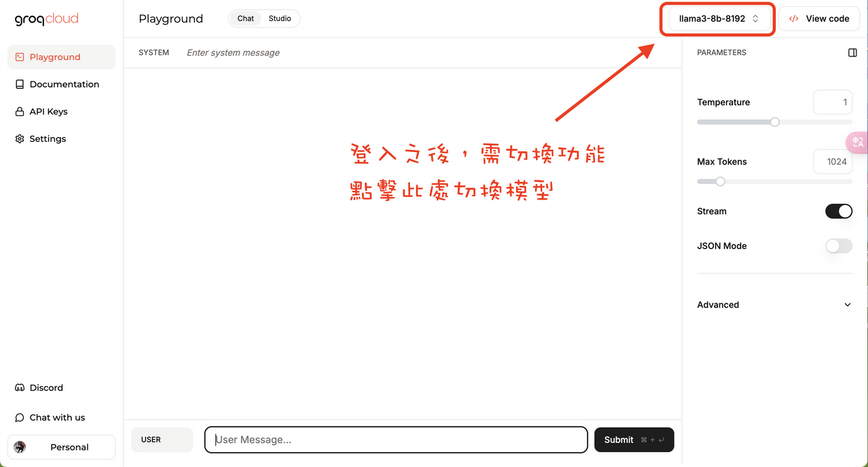
Task: Click the View code button
Action: click(819, 19)
